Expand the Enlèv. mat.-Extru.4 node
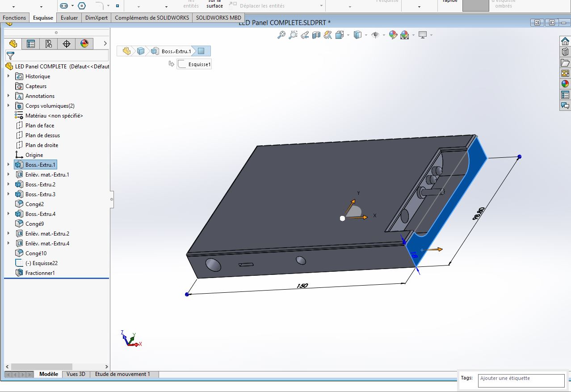Screen dimensions: 571x392 8,243
